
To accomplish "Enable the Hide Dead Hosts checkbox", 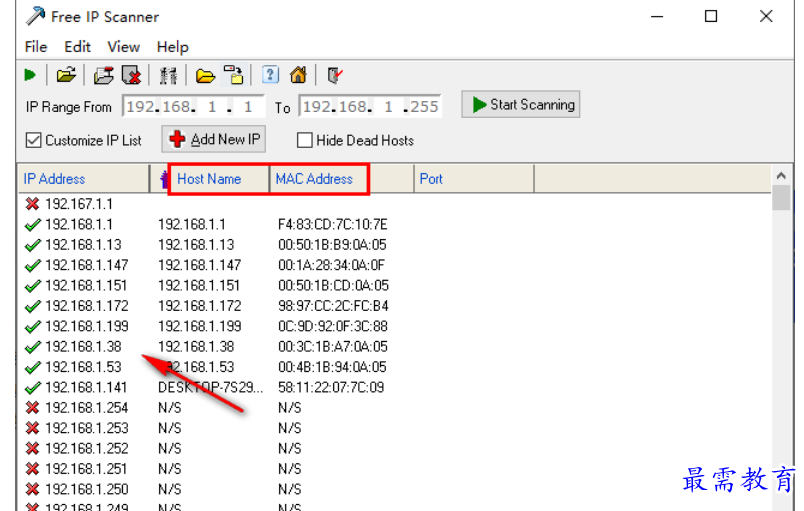I will pos(305,140).
